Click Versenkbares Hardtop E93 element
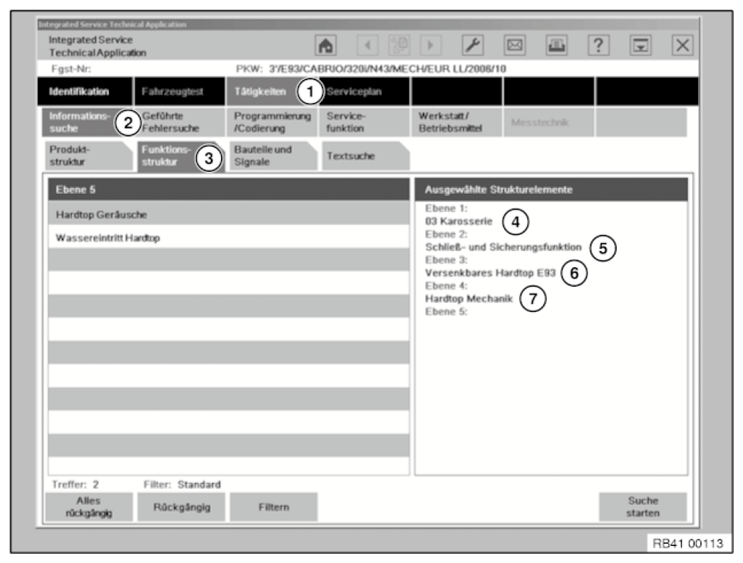The width and height of the screenshot is (743, 563). click(x=490, y=273)
